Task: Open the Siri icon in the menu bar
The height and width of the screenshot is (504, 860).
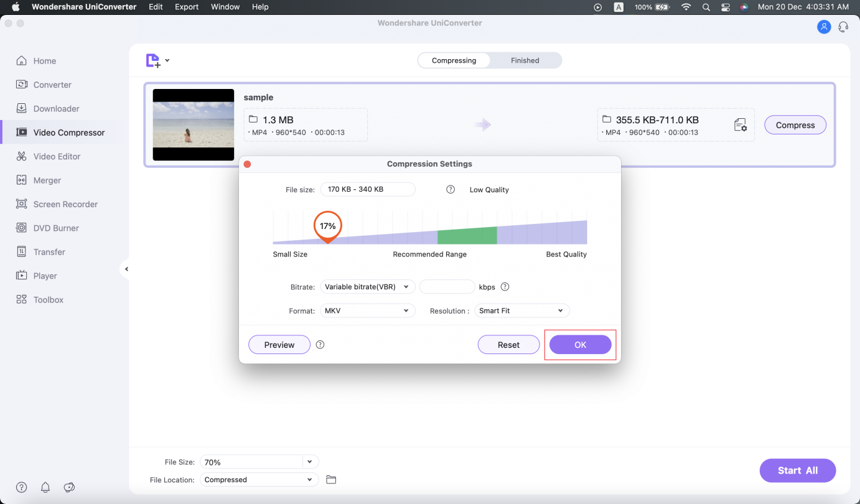Action: pos(744,7)
